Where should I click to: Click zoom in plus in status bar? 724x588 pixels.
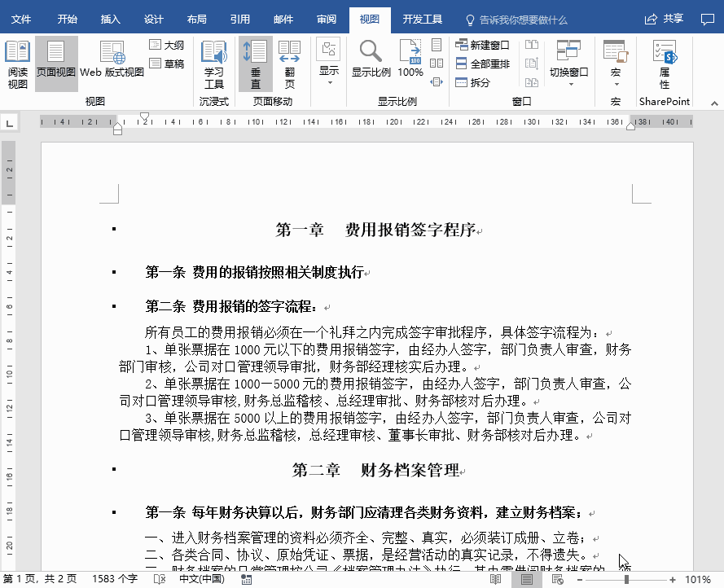click(673, 579)
